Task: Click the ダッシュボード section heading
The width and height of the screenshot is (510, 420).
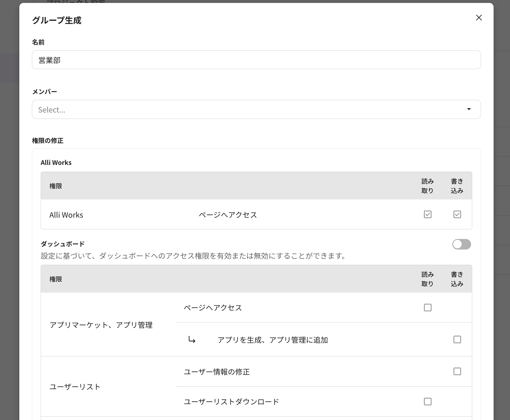Action: pos(63,244)
